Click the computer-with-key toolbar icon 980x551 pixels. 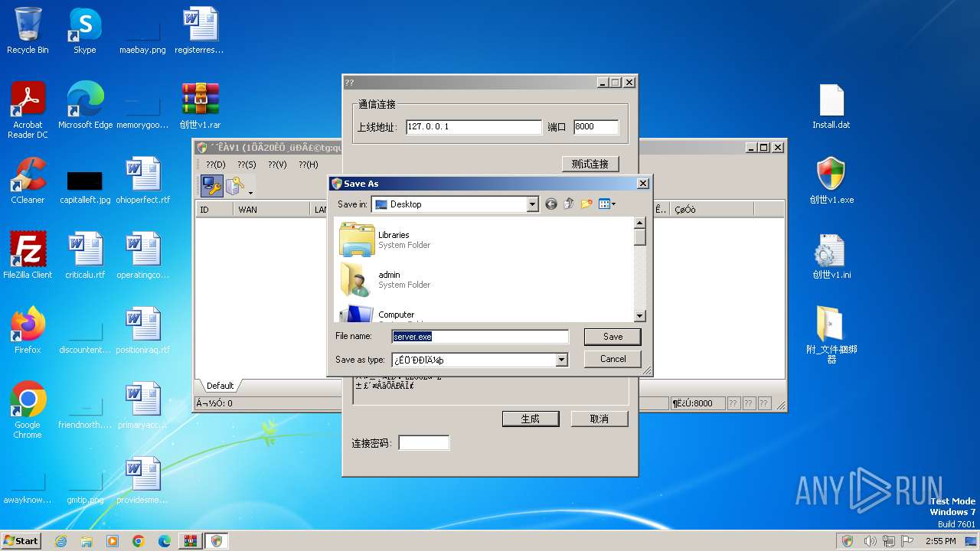click(x=212, y=186)
